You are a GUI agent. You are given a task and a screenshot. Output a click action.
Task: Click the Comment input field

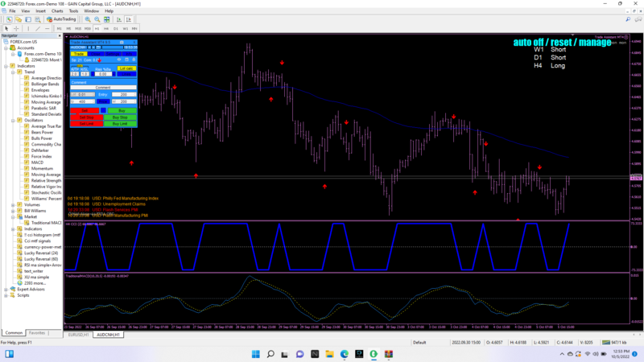click(104, 88)
